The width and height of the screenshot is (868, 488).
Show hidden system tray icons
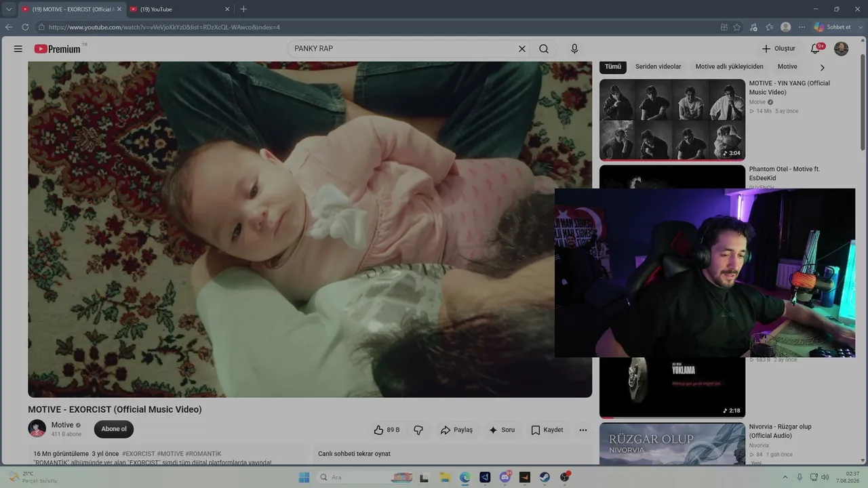click(x=785, y=477)
